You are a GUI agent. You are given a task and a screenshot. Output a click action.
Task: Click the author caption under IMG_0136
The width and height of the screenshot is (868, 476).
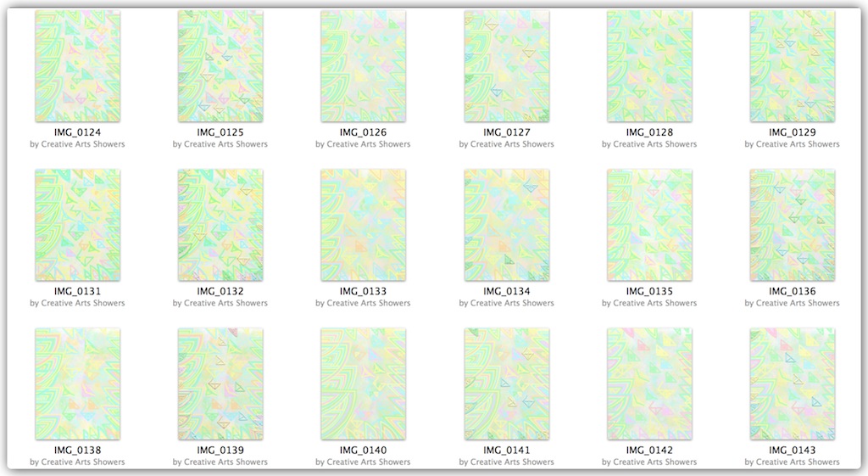click(x=793, y=303)
